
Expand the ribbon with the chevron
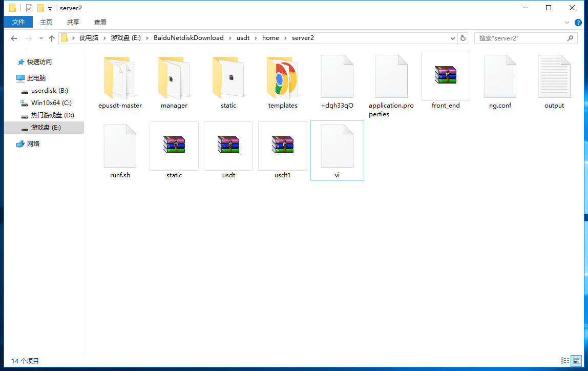pyautogui.click(x=567, y=23)
